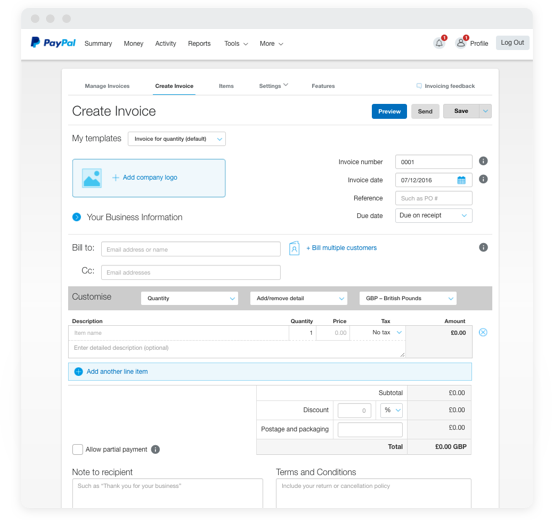The width and height of the screenshot is (552, 520).
Task: Open the Profile user icon
Action: point(460,43)
